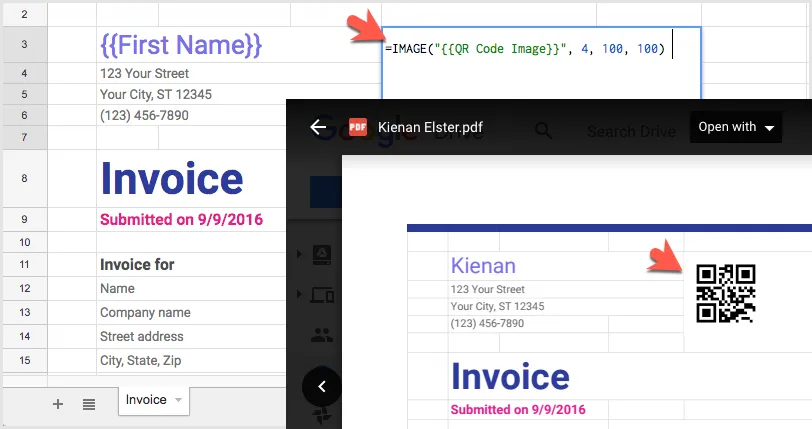Click the dimmed search magnifier icon
This screenshot has height=429, width=812.
pos(543,130)
